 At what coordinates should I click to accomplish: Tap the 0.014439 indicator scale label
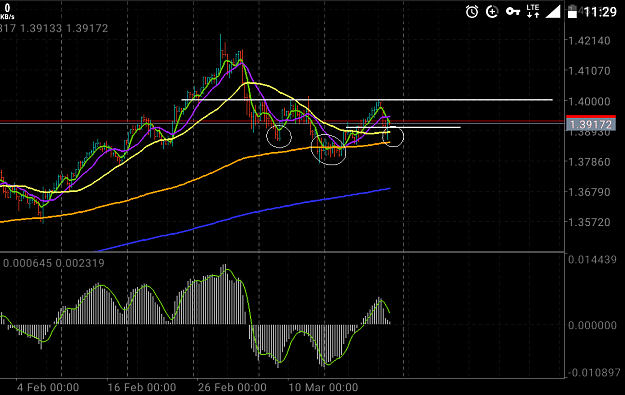click(x=592, y=260)
